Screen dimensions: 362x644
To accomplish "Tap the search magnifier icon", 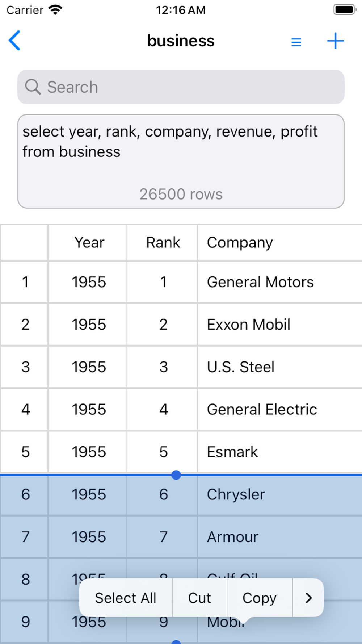I will 33,87.
